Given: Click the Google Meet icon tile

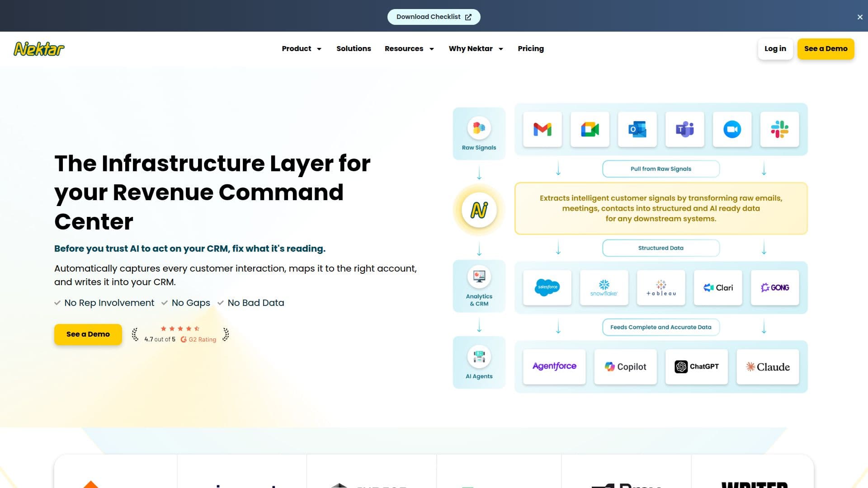Looking at the screenshot, I should (590, 130).
